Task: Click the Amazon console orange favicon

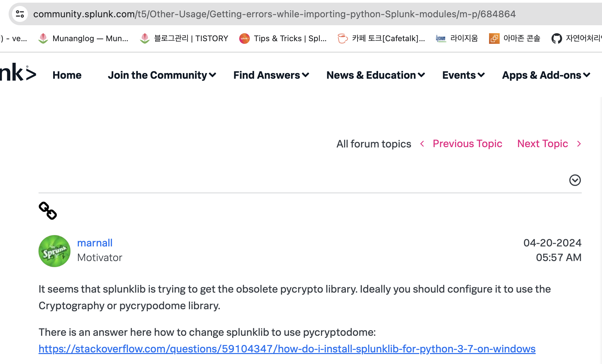Action: [494, 39]
